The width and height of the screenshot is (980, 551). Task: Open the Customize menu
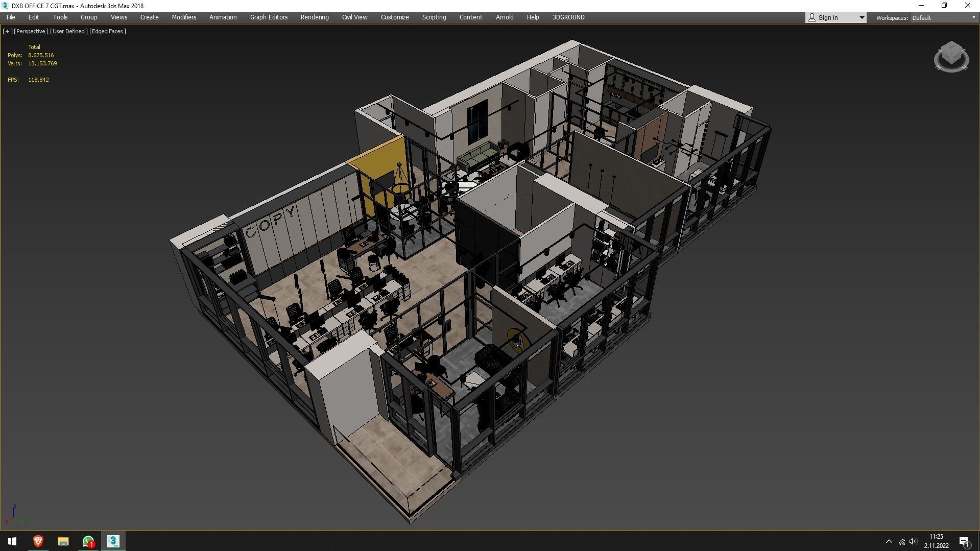395,17
